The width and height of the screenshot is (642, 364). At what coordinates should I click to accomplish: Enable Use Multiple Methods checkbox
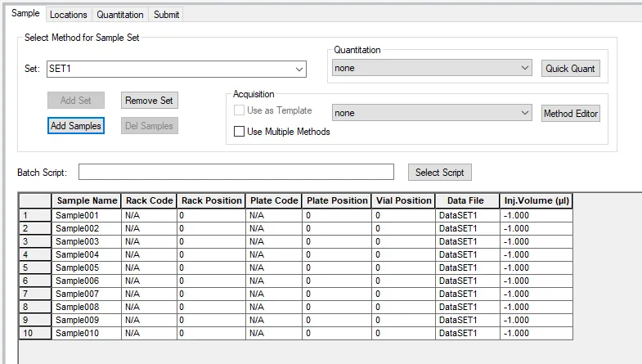pos(239,132)
